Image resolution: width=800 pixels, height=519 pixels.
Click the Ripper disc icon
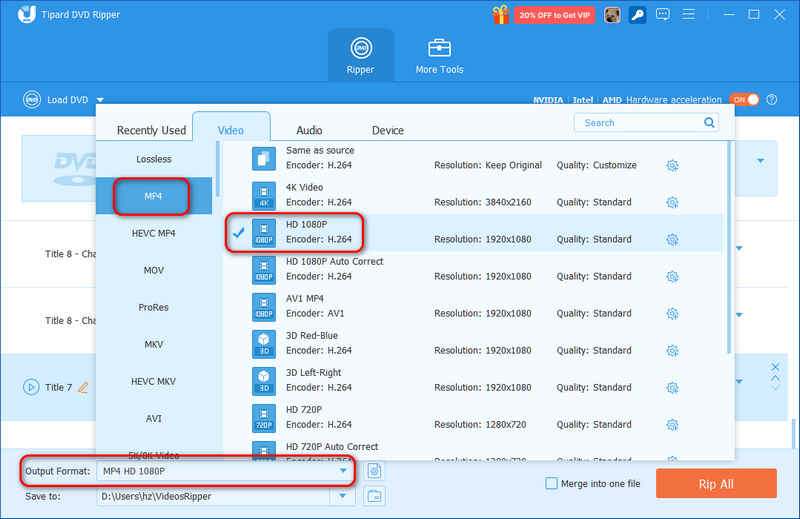point(361,48)
